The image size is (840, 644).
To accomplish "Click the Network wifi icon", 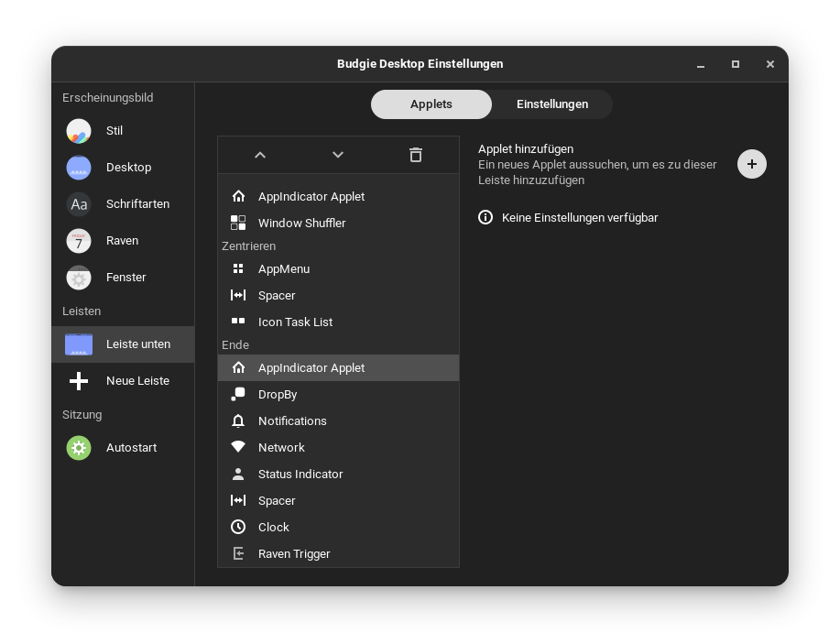I will click(x=238, y=447).
